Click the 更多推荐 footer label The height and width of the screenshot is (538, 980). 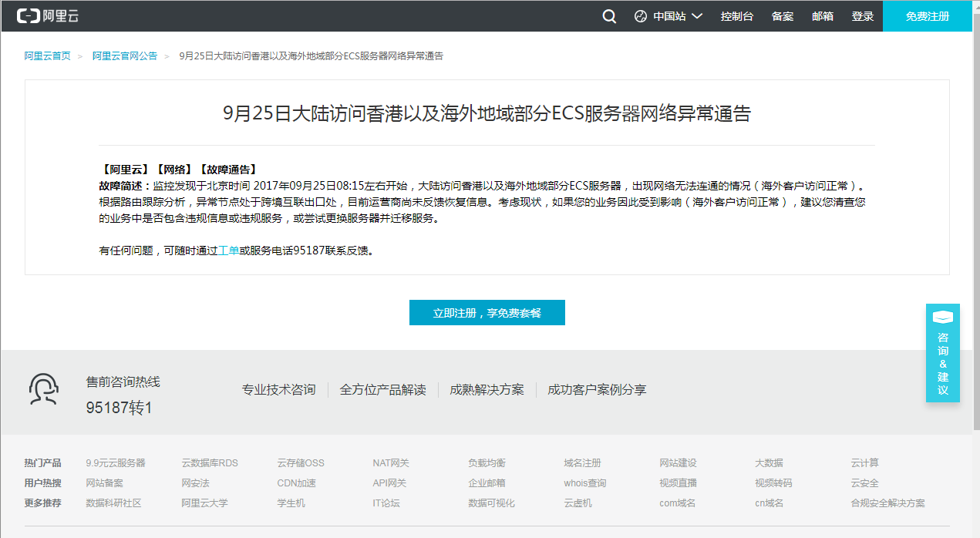click(x=42, y=503)
